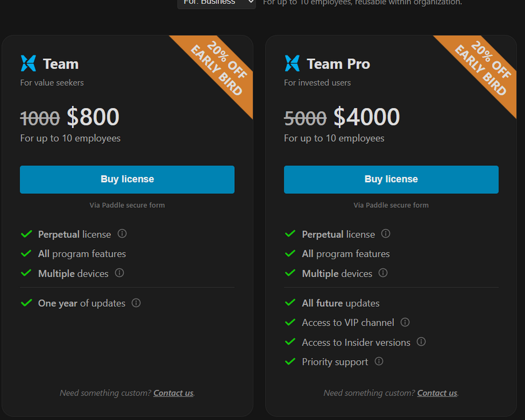
Task: Click the $800 price on Team plan
Action: (93, 117)
